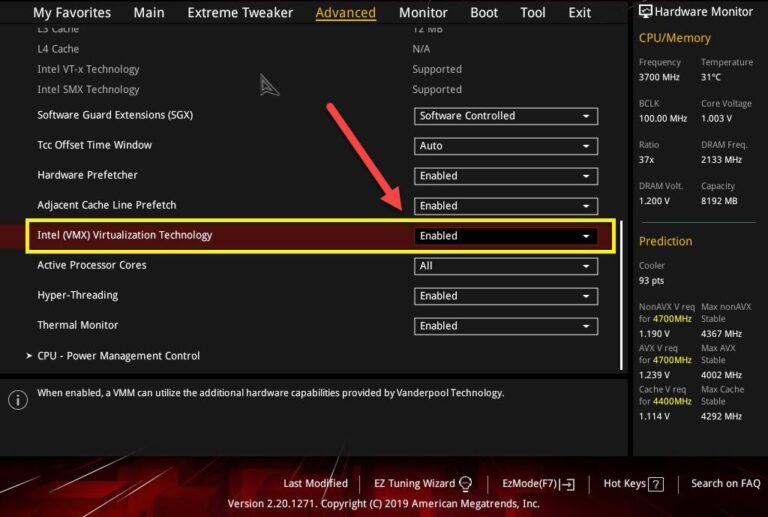Click the Intel SMX Technology label
The width and height of the screenshot is (768, 517).
88,90
